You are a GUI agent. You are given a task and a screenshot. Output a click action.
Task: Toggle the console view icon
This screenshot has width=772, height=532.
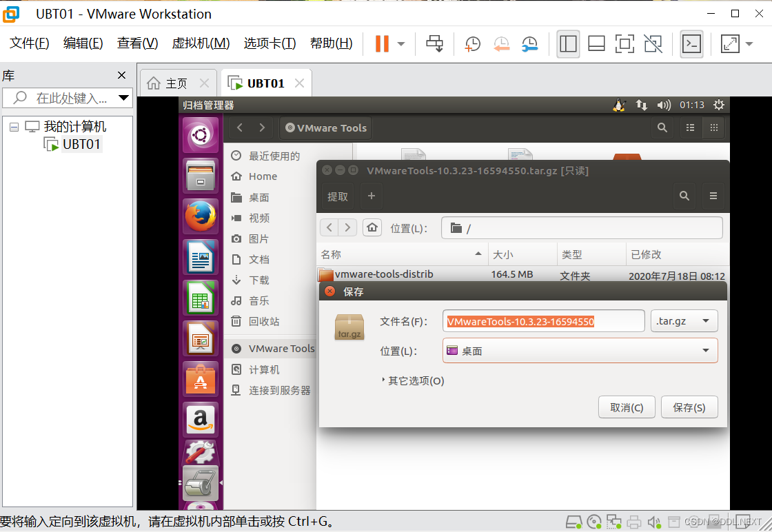(x=691, y=44)
